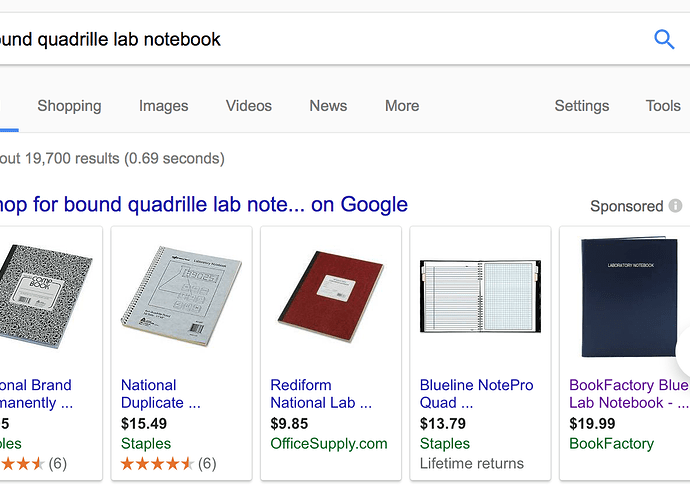Screen dimensions: 690x500
Task: Click the results count text '19,700 results'
Action: (72, 158)
